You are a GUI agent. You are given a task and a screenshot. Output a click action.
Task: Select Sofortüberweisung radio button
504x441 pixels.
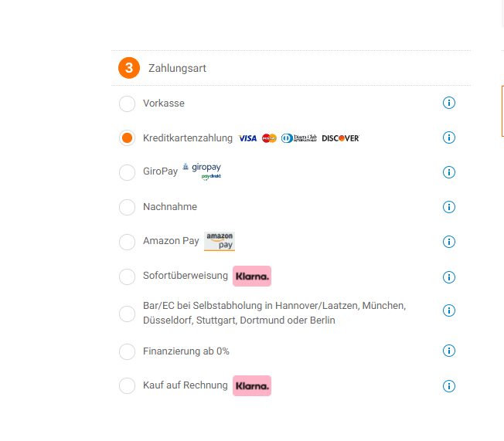[127, 276]
